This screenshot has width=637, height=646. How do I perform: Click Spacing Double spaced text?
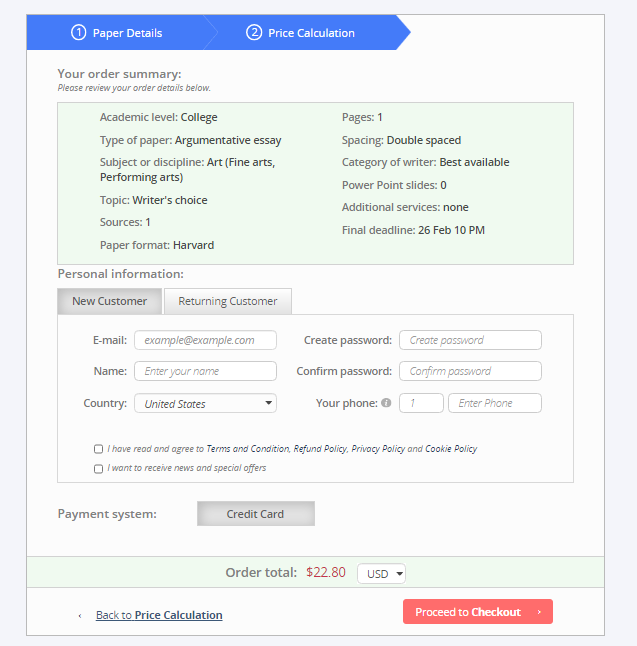click(401, 140)
